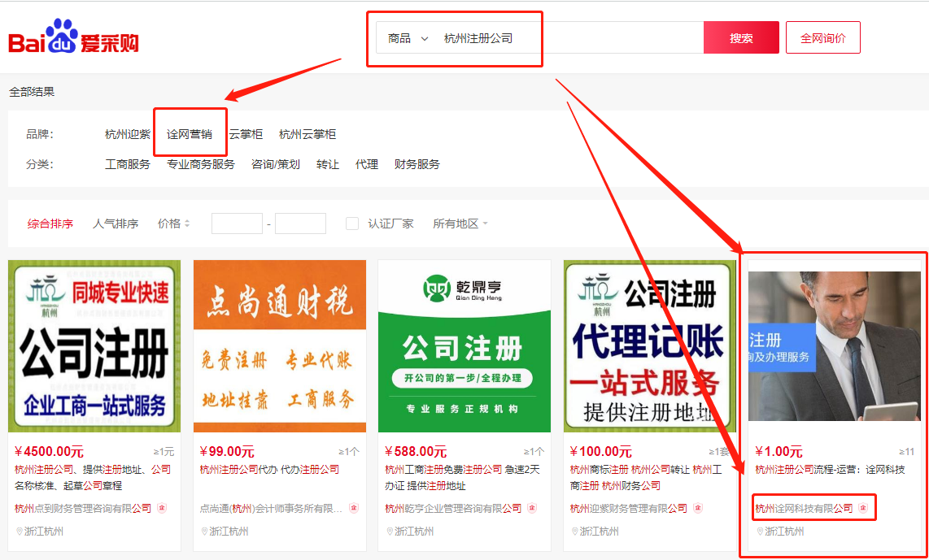The height and width of the screenshot is (560, 929).
Task: Filter by brand 杭州迎紫
Action: 128,134
